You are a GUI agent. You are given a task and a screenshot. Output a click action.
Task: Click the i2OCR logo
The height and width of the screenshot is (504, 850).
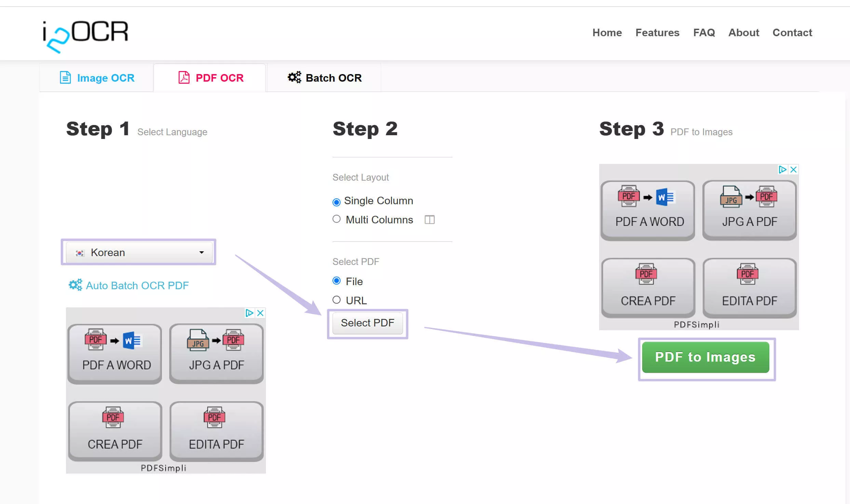[x=85, y=37]
